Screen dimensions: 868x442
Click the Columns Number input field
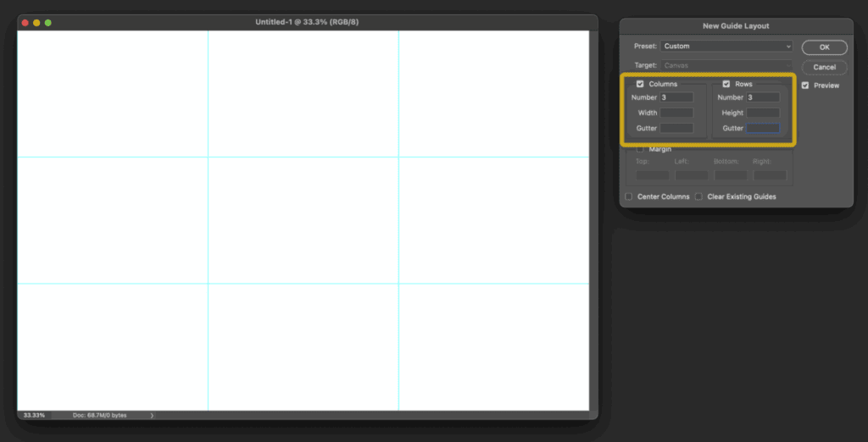(676, 97)
